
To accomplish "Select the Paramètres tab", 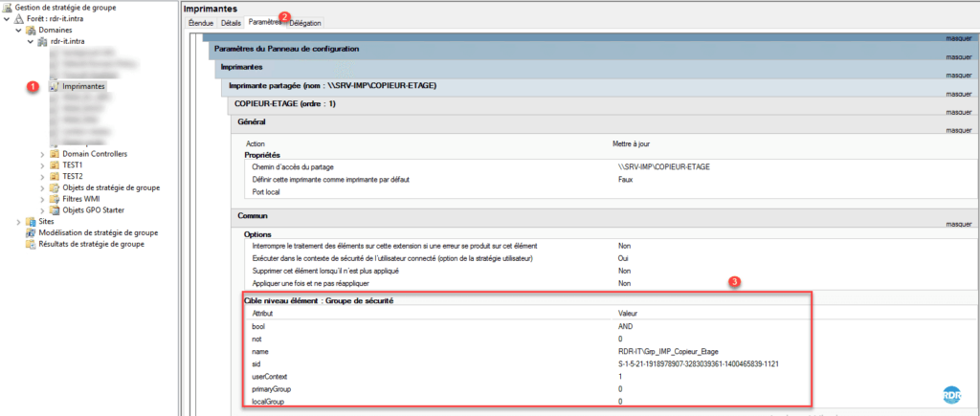I will [x=264, y=22].
